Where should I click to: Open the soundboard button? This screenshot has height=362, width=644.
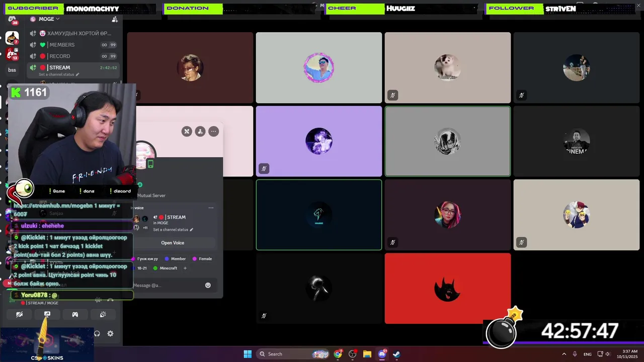point(103,315)
